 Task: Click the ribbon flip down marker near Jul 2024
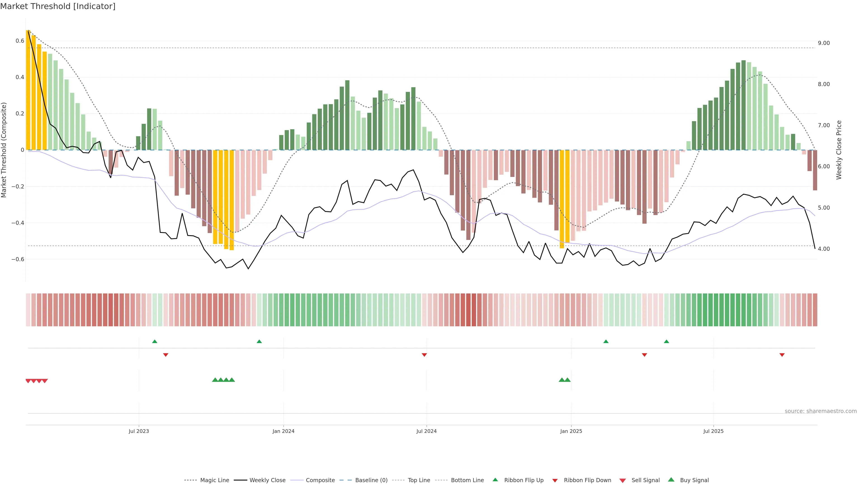coord(424,355)
